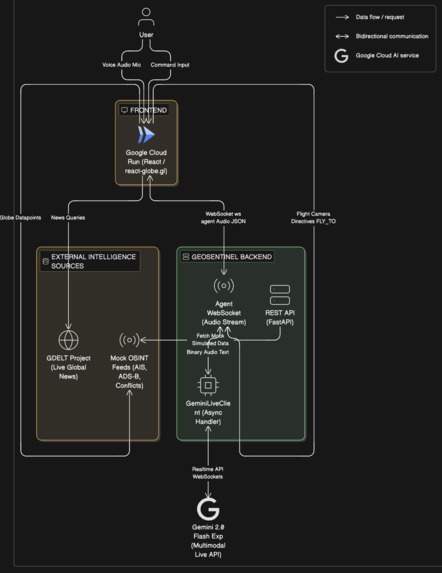Viewport: 442px width, 573px height.
Task: Click 'Flight Camera Directives FLY_TO' label
Action: [x=313, y=217]
